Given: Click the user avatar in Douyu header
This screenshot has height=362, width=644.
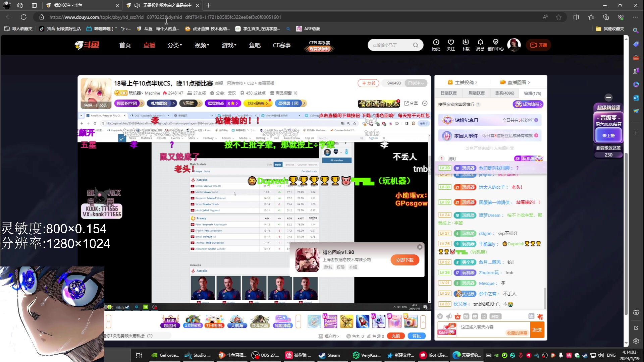Looking at the screenshot, I should [x=514, y=45].
